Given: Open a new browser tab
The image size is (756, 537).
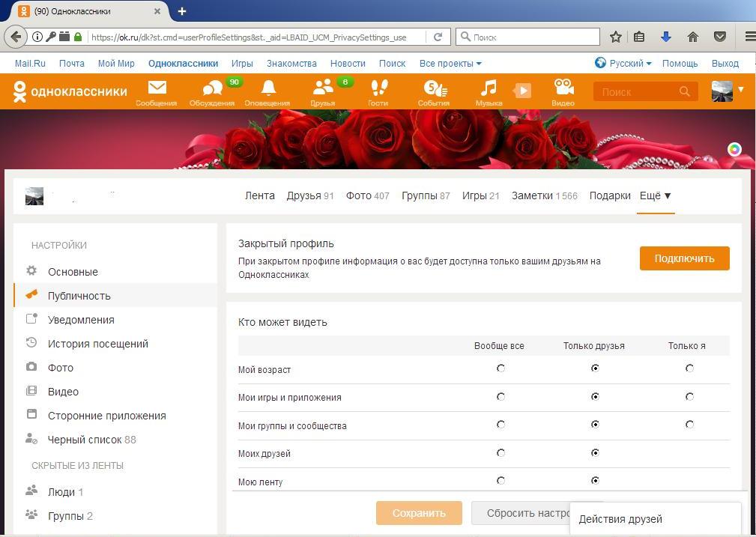Looking at the screenshot, I should (182, 11).
